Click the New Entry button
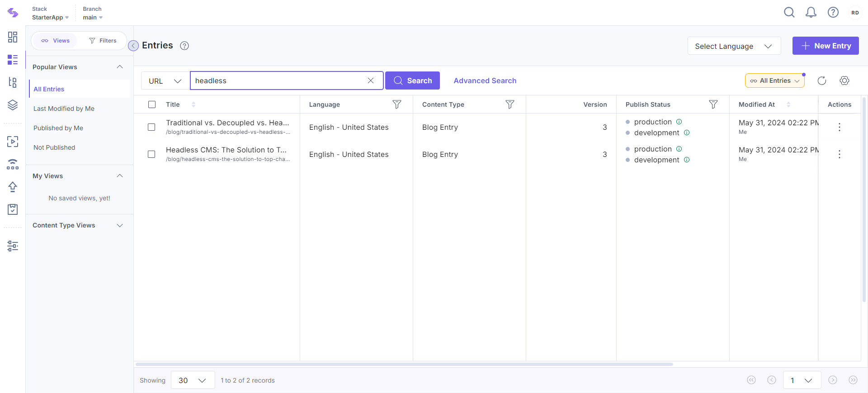 [x=826, y=46]
